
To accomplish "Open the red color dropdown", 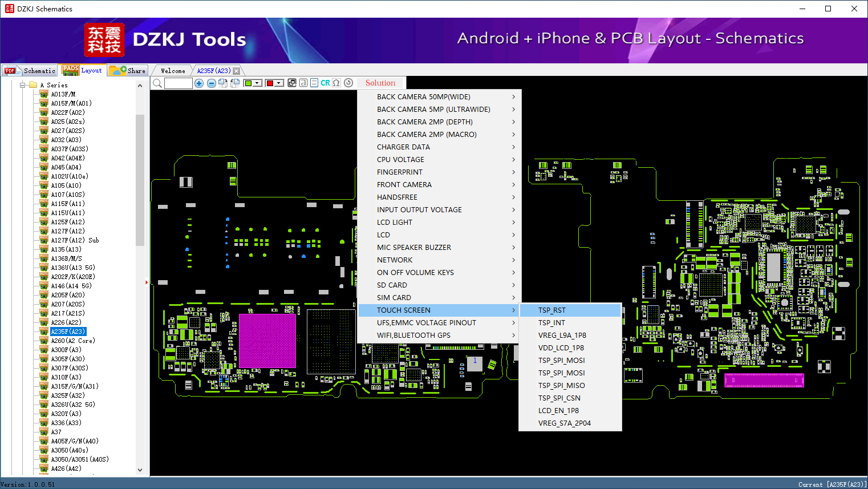I will click(279, 83).
